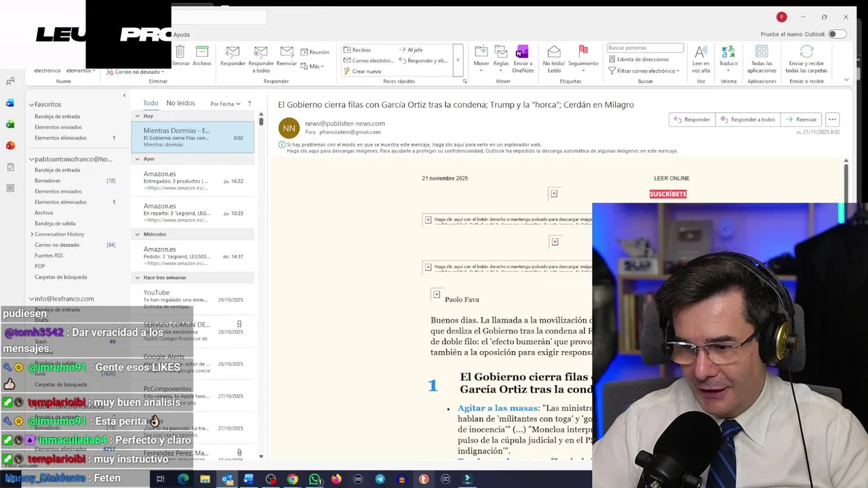Open the Tasks clipboard icon in left rail
This screenshot has width=868, height=488.
point(10,167)
